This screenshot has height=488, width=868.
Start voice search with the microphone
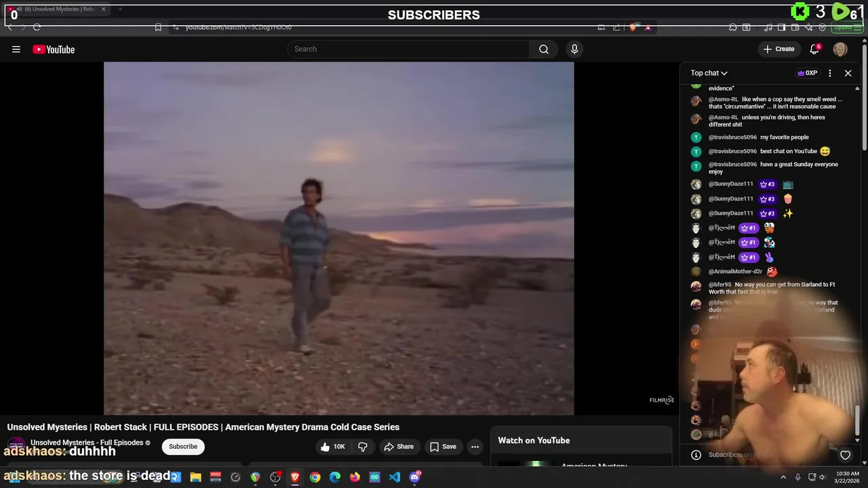[574, 49]
